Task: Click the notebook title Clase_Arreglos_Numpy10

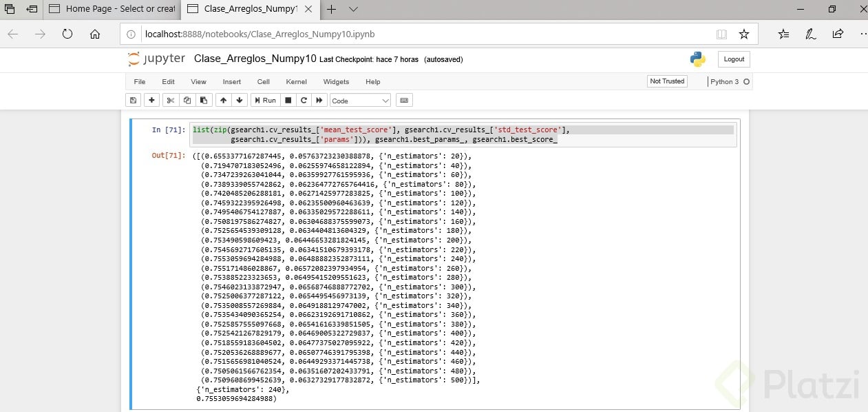Action: pos(255,59)
